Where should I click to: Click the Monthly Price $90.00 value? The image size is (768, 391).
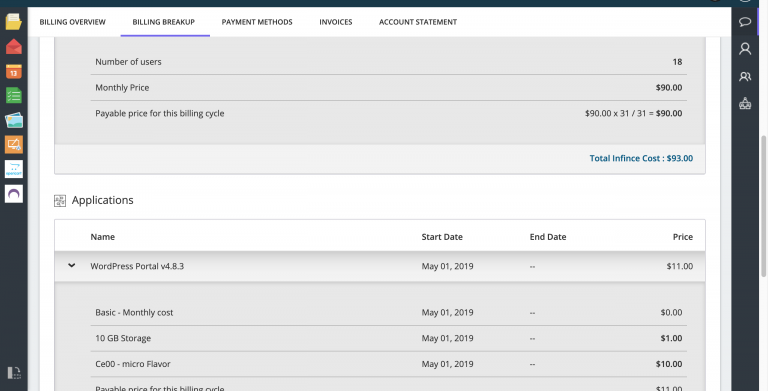coord(669,88)
